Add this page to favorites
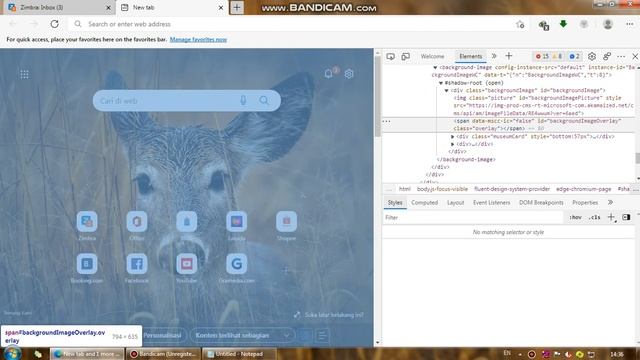Image resolution: width=640 pixels, height=360 pixels. [520, 24]
